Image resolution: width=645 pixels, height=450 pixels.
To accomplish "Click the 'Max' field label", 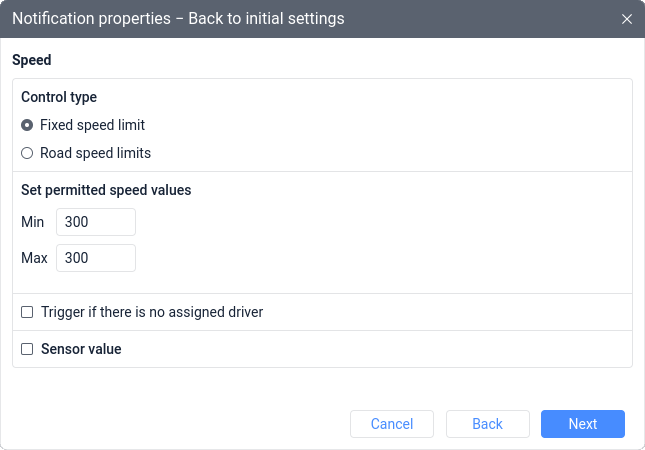I will 35,258.
